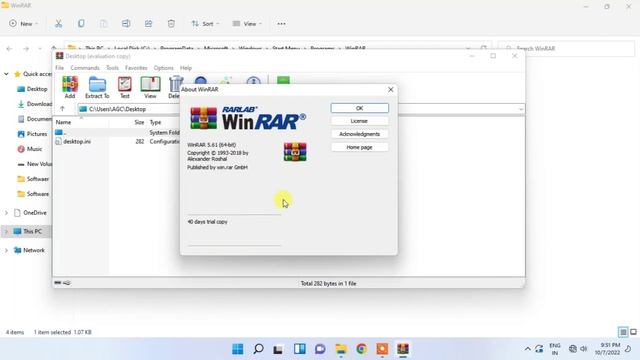
Task: Open WinRAR Options menu
Action: 164,68
